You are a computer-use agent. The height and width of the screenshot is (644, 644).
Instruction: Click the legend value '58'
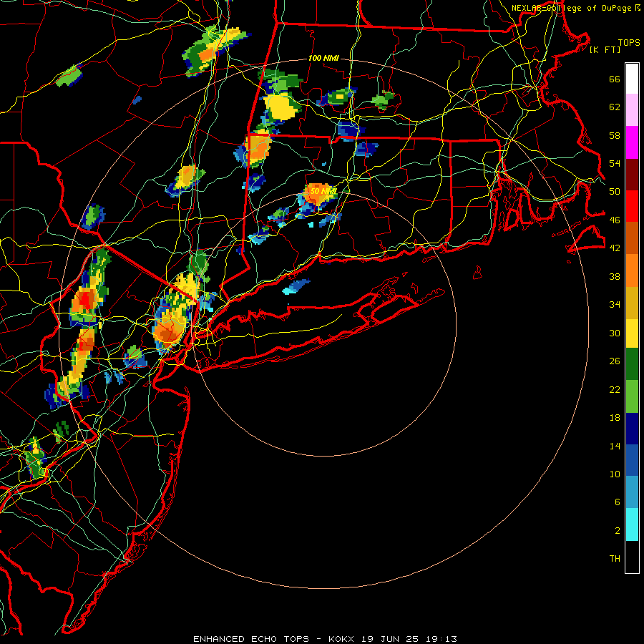[x=615, y=135]
